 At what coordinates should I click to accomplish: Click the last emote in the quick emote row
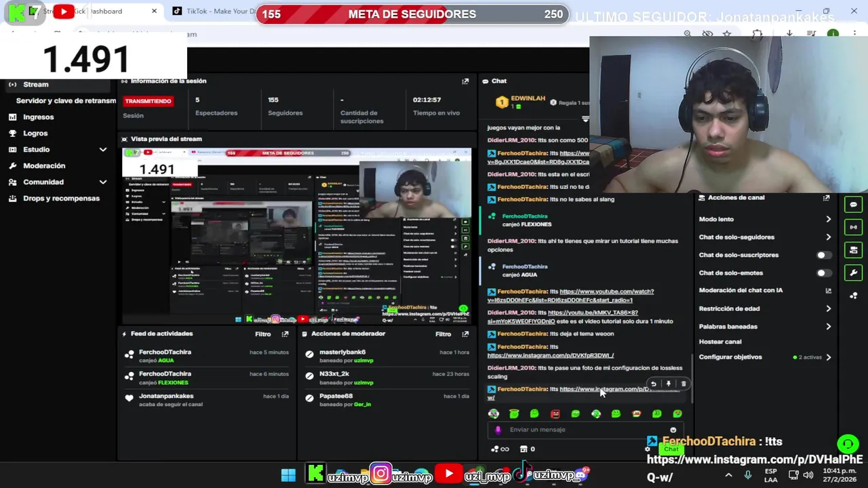[677, 414]
